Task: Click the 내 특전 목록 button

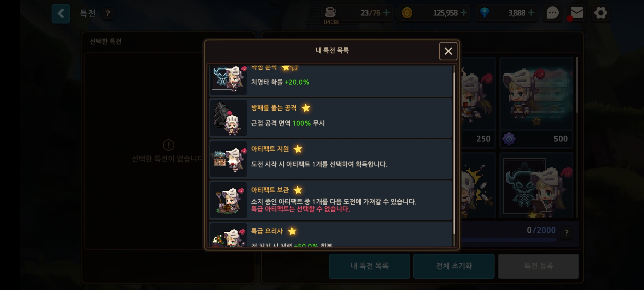Action: click(369, 266)
